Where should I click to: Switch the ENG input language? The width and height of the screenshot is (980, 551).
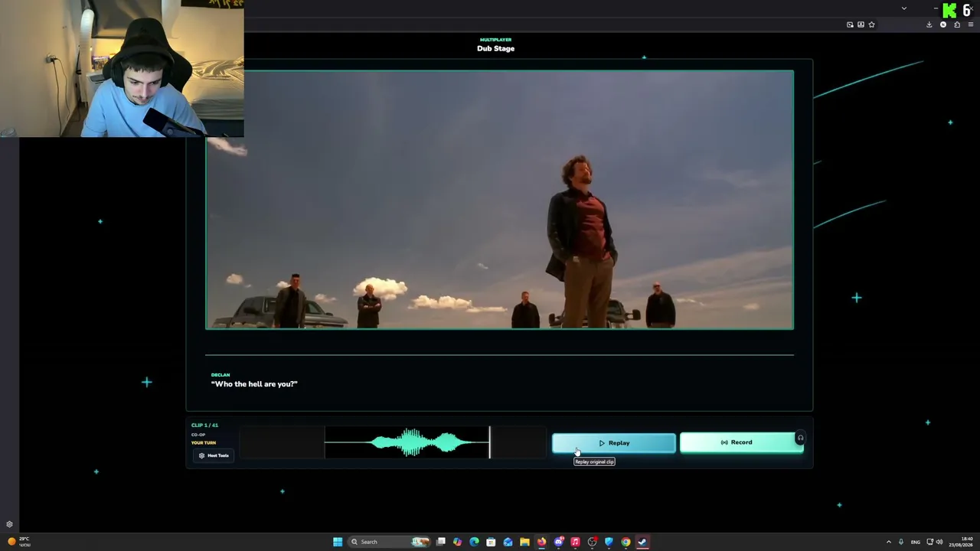click(915, 542)
